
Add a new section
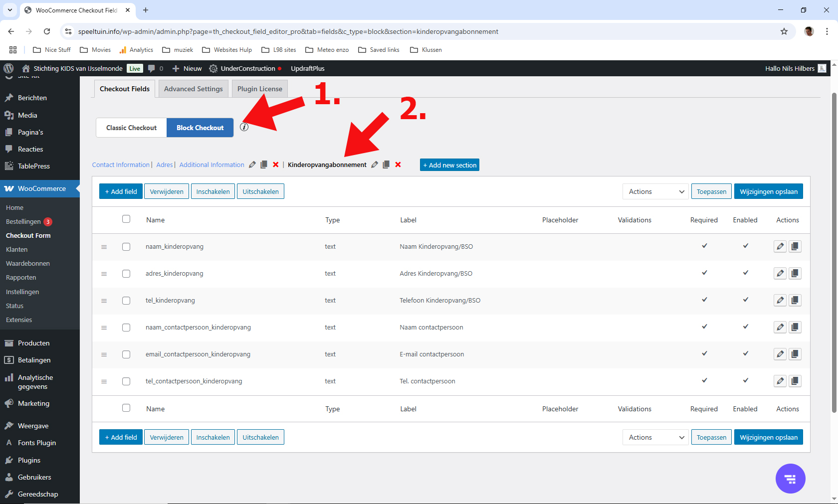pyautogui.click(x=449, y=165)
